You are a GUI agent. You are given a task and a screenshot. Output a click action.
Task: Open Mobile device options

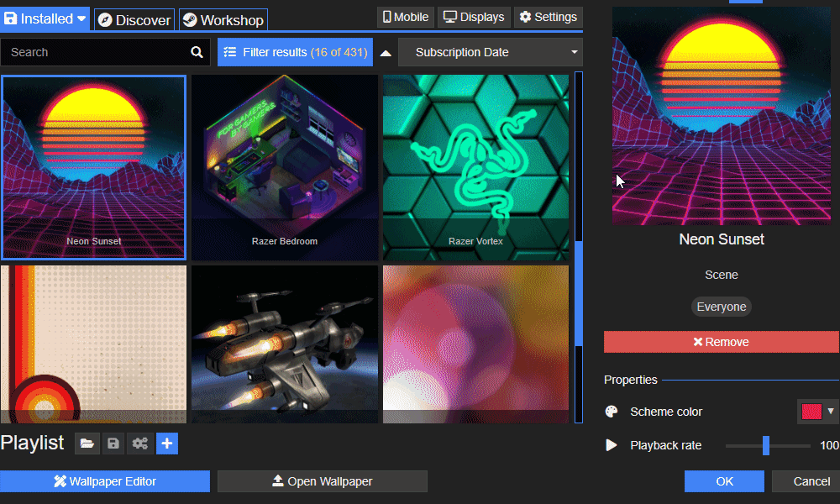point(406,17)
